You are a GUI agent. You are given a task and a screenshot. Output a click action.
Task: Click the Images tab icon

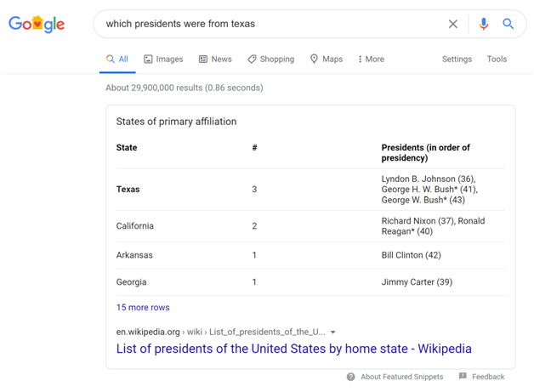(x=148, y=60)
